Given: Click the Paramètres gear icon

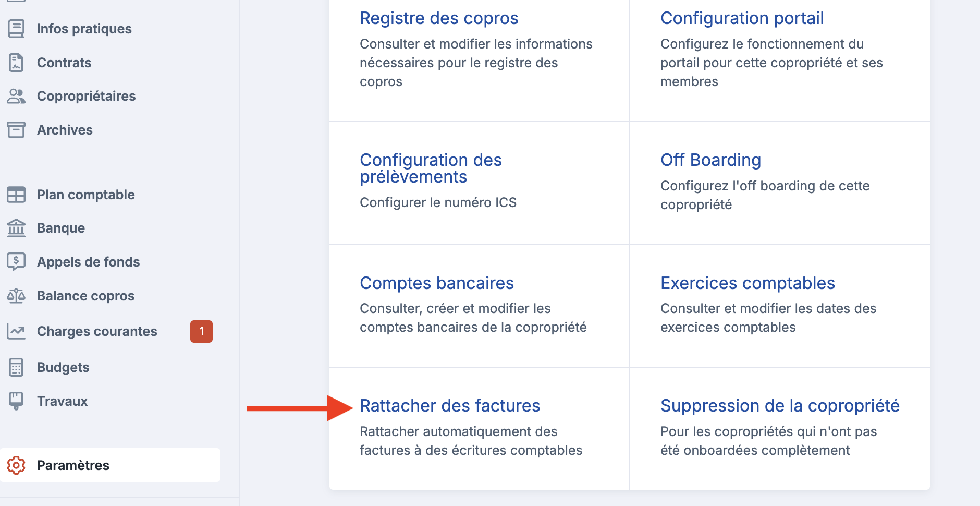Looking at the screenshot, I should (16, 465).
